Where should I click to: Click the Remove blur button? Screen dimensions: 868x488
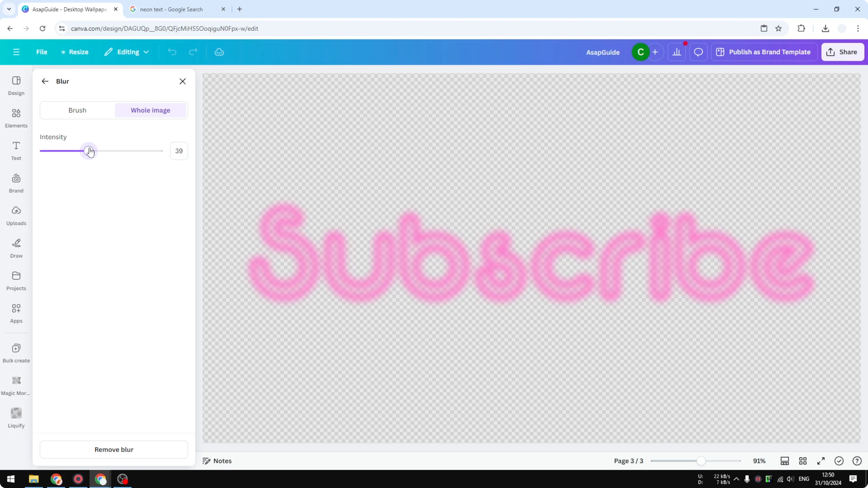113,449
